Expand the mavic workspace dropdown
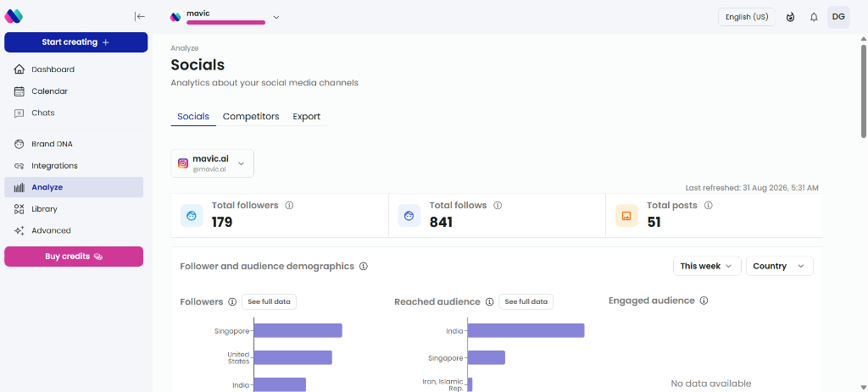Viewport: 868px width, 392px height. [276, 17]
